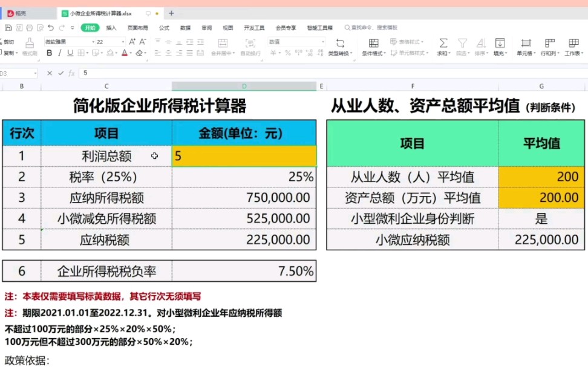The image size is (588, 367).
Task: Click the Fill (填充) icon
Action: (500, 44)
